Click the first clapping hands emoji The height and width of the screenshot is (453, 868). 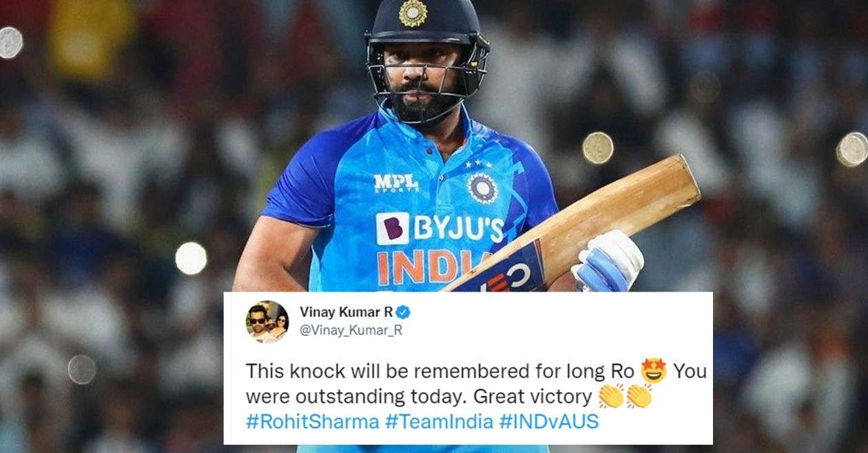611,396
